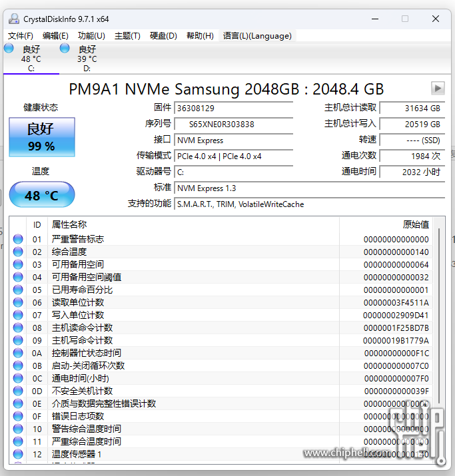Open the 硬盘(D) menu

click(163, 36)
